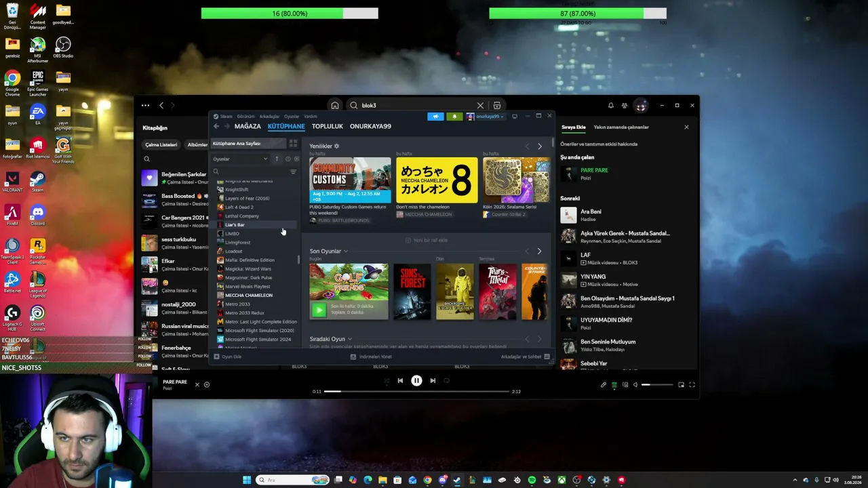Toggle the Spotify queue view button
868x488 pixels.
click(614, 385)
